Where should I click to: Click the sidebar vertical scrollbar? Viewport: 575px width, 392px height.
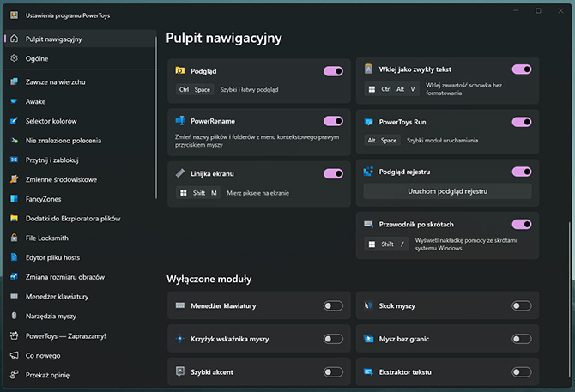coord(156,118)
